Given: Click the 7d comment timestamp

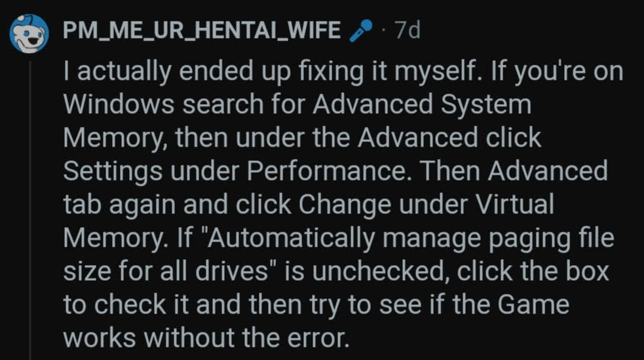Looking at the screenshot, I should [405, 31].
